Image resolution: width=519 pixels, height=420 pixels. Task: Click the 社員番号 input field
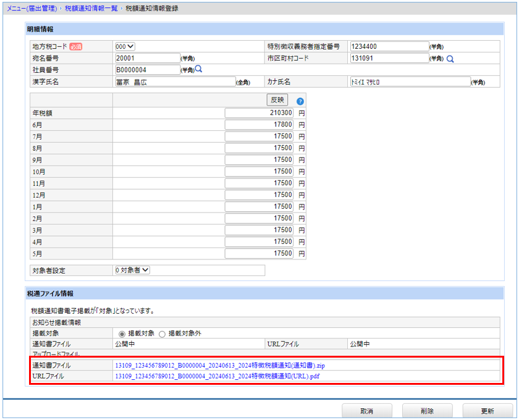point(148,70)
